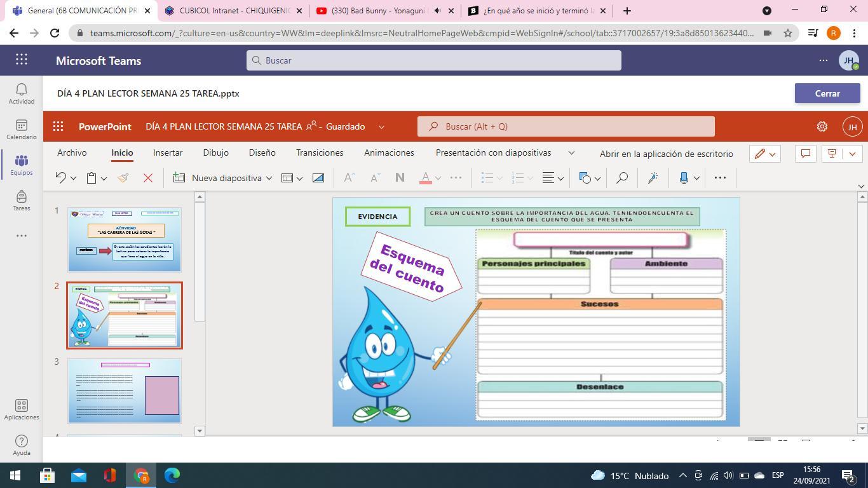The width and height of the screenshot is (868, 488).
Task: Open the Archivo menu
Action: click(72, 153)
